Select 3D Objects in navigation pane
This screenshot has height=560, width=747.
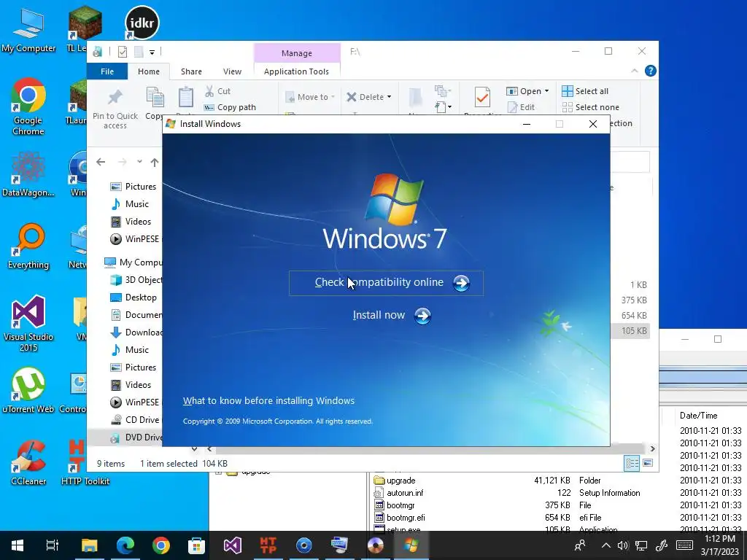[x=135, y=280]
